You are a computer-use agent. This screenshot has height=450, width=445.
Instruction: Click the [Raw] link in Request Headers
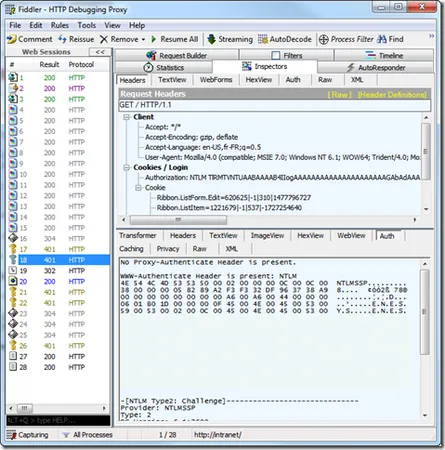340,95
